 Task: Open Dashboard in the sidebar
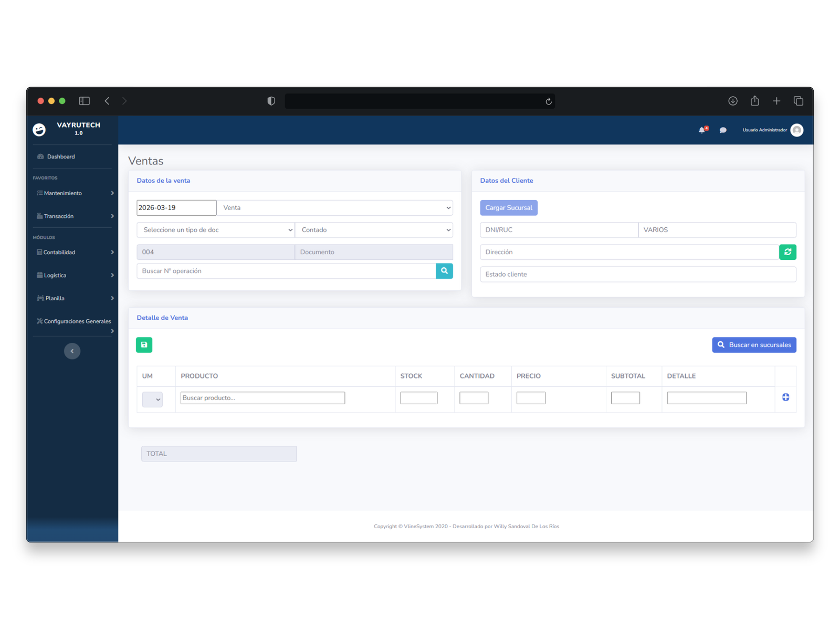coord(61,156)
